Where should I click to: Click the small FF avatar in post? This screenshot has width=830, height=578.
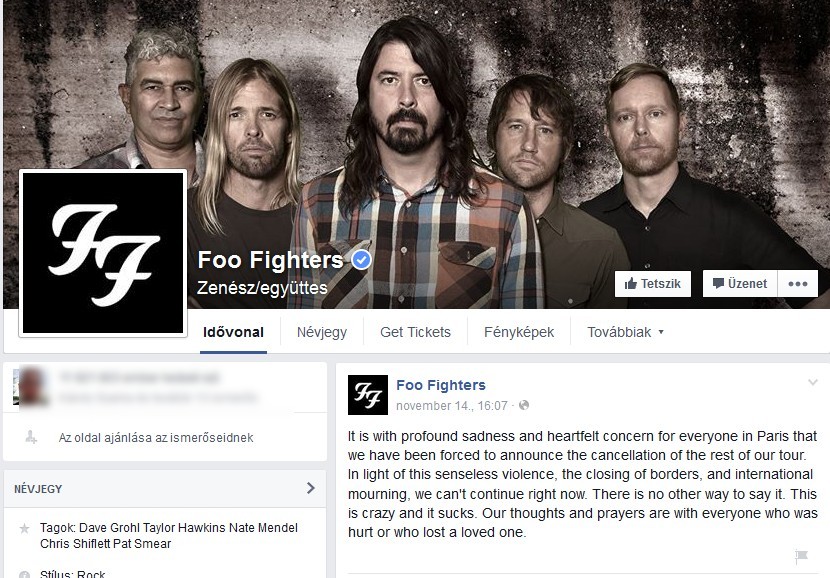click(x=368, y=395)
